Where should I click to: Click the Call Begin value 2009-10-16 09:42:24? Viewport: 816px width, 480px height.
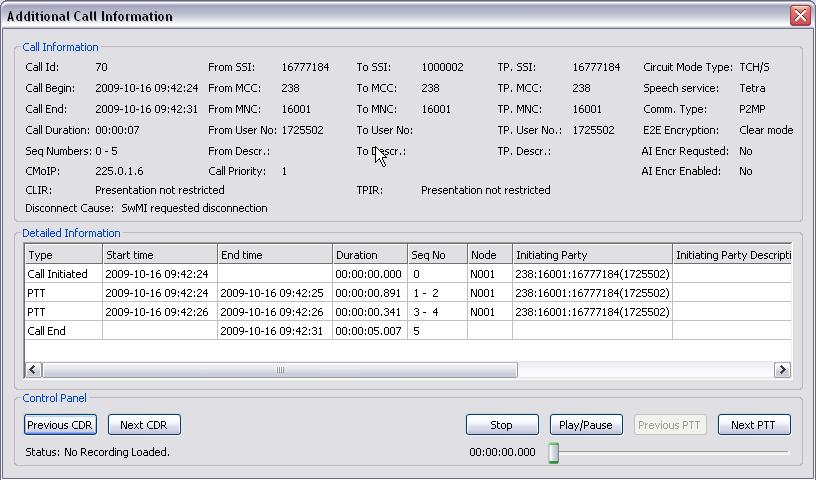(147, 88)
